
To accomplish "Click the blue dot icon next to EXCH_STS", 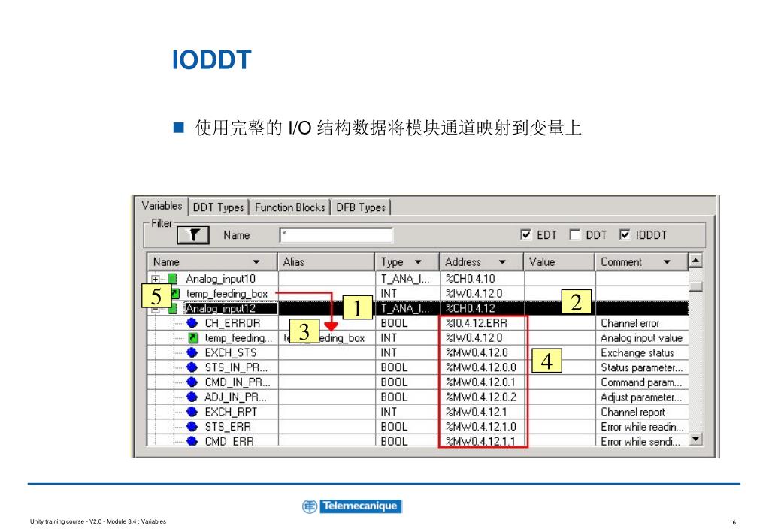I will (x=192, y=352).
